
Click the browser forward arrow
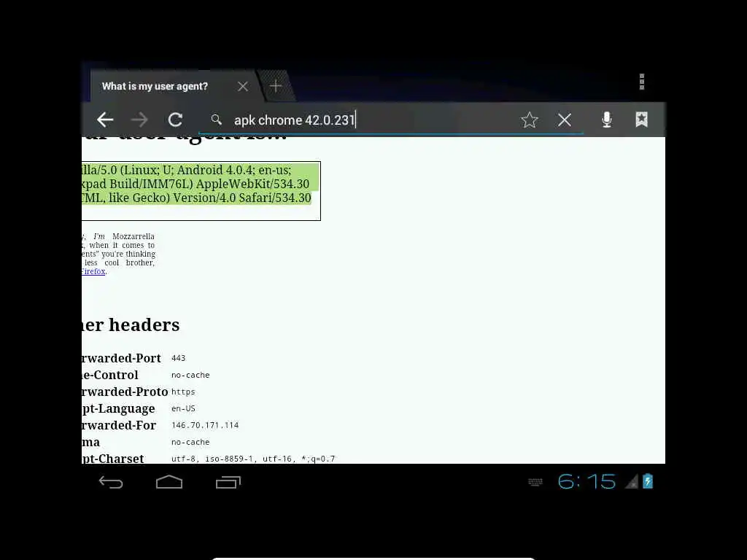139,120
